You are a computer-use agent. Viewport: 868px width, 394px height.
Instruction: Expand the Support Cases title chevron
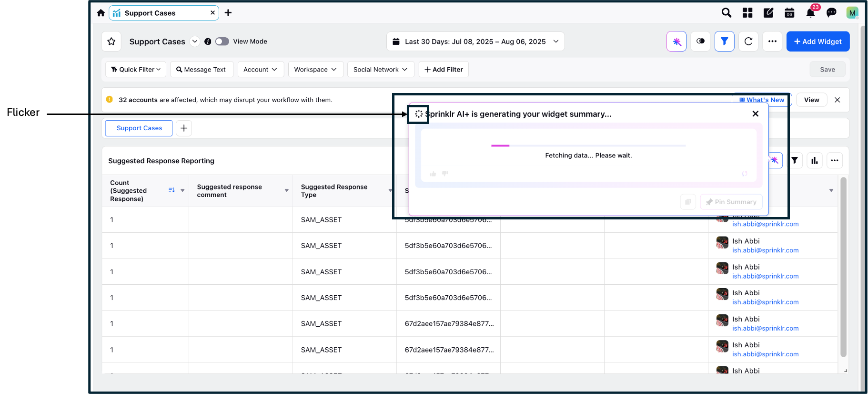tap(195, 41)
